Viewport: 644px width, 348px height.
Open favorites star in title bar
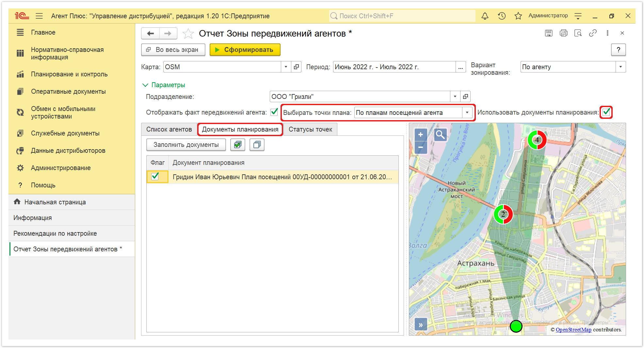518,16
